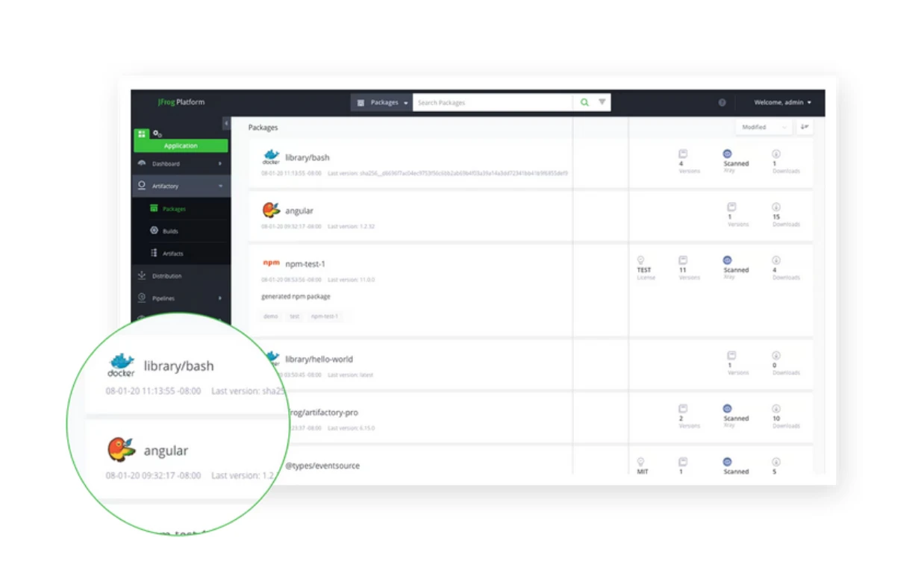The width and height of the screenshot is (924, 561).
Task: Expand the Welcome, admin user menu
Action: pyautogui.click(x=782, y=102)
